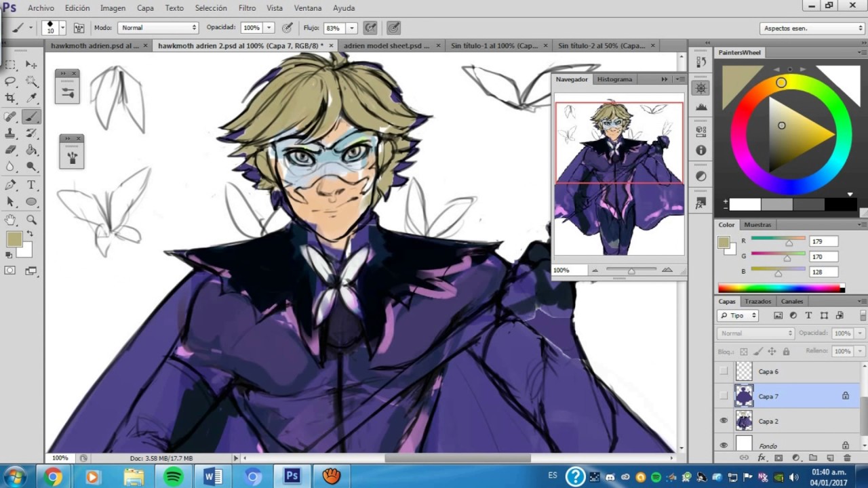Switch to the Muestras tab
The height and width of the screenshot is (488, 868).
click(757, 225)
